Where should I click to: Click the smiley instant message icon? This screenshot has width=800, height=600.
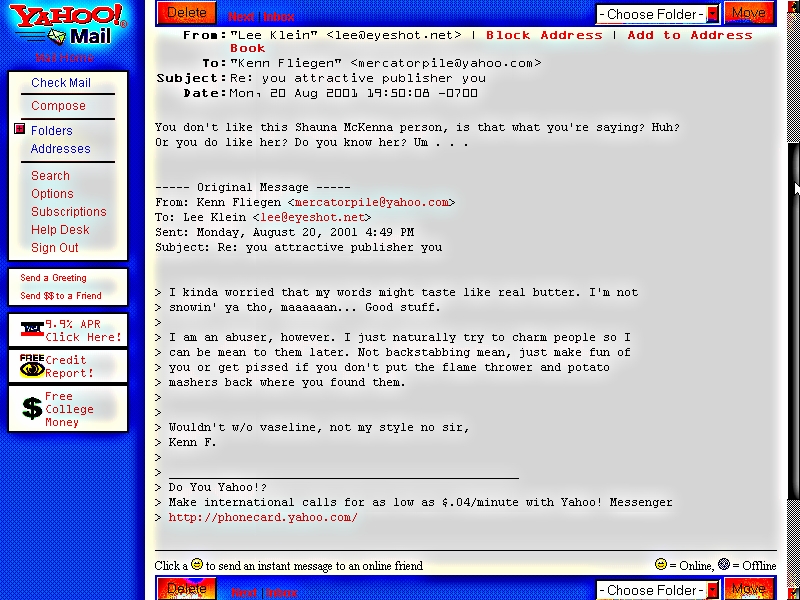pyautogui.click(x=197, y=564)
